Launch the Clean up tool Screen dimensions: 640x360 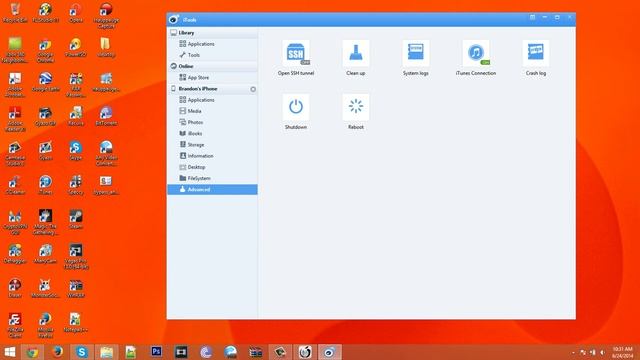click(356, 53)
